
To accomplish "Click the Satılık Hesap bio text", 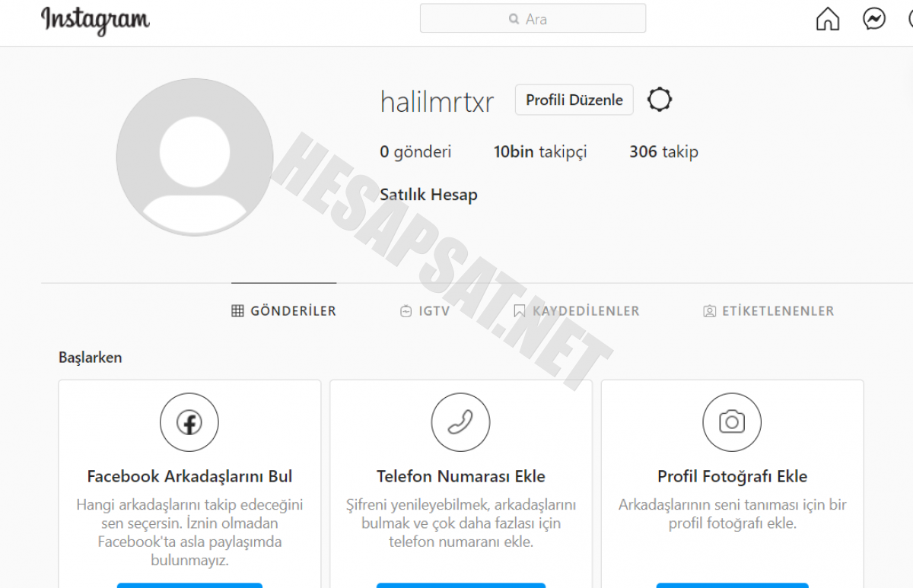I will click(x=428, y=195).
